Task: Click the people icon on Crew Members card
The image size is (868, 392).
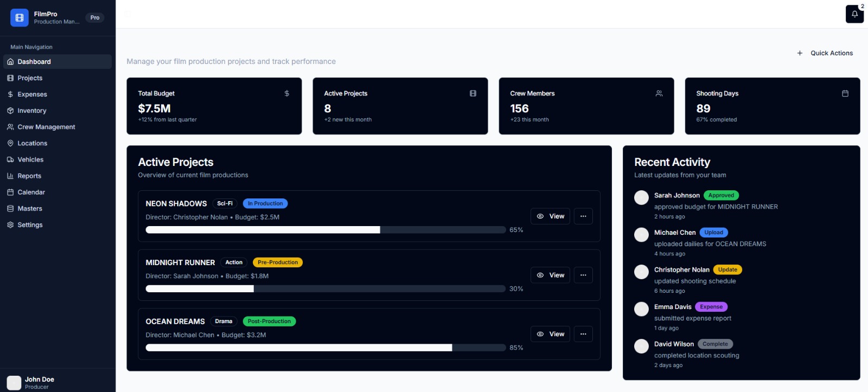Action: pos(659,93)
